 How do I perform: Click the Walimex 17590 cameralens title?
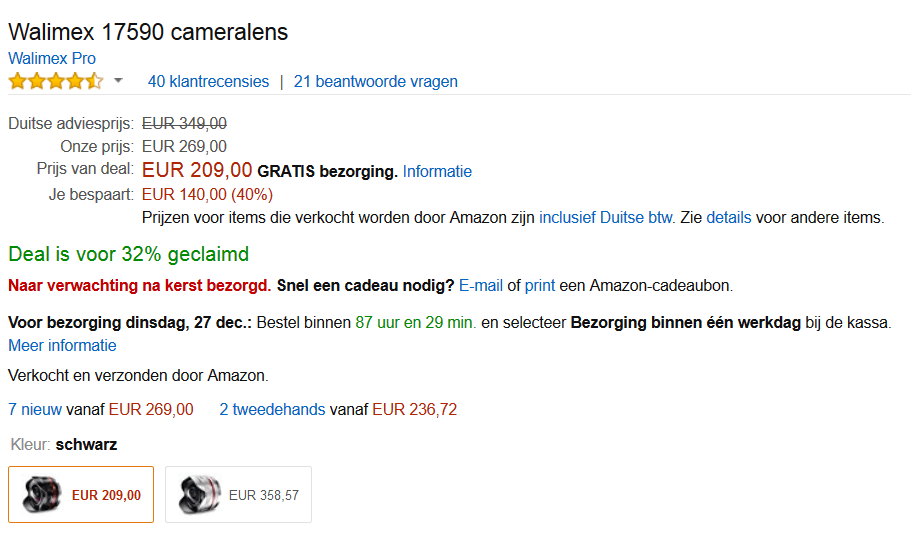tap(148, 32)
